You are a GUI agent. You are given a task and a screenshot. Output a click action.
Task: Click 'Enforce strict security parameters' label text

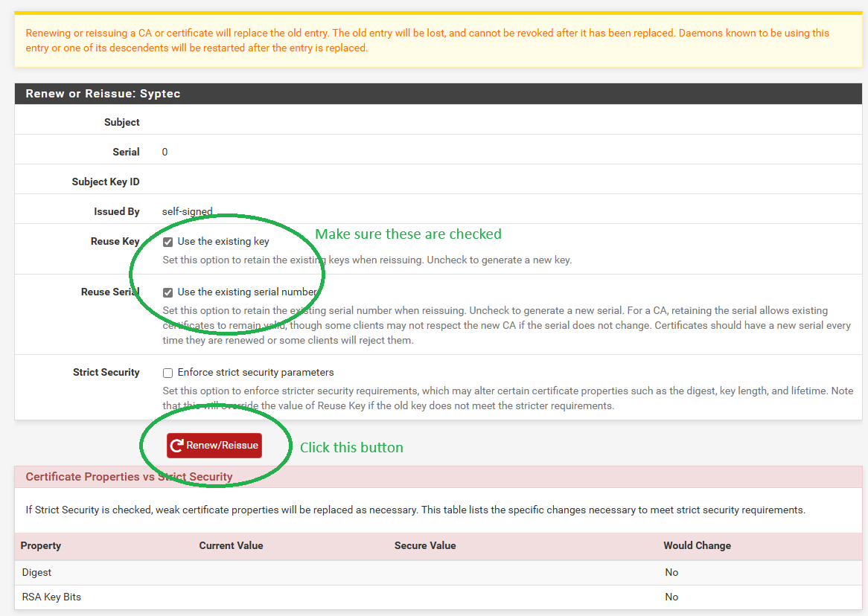point(256,373)
